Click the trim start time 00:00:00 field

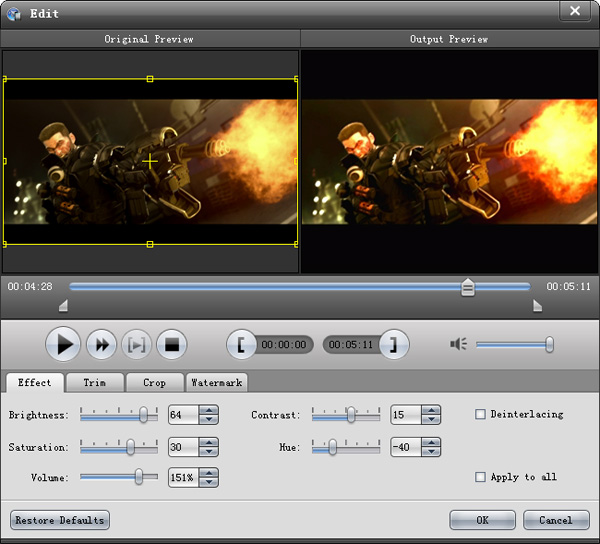coord(284,345)
